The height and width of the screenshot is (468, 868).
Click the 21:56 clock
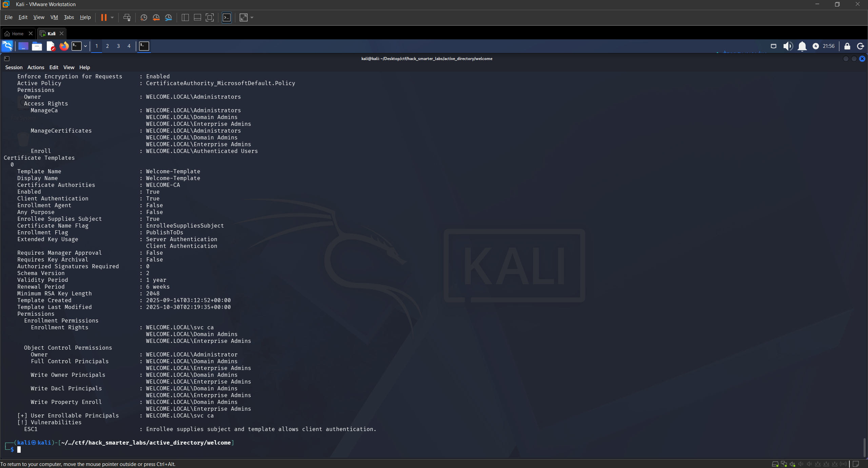(829, 46)
